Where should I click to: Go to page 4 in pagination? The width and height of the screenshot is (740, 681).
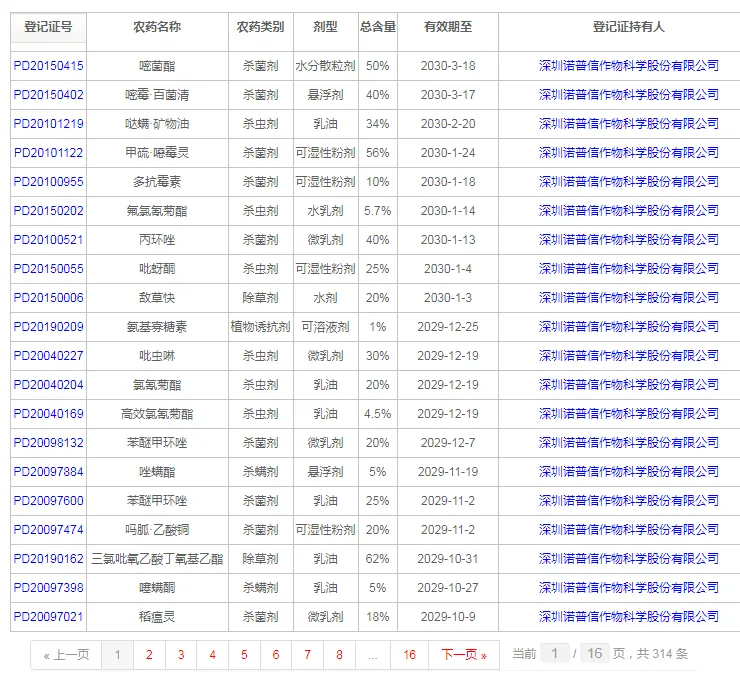click(212, 655)
